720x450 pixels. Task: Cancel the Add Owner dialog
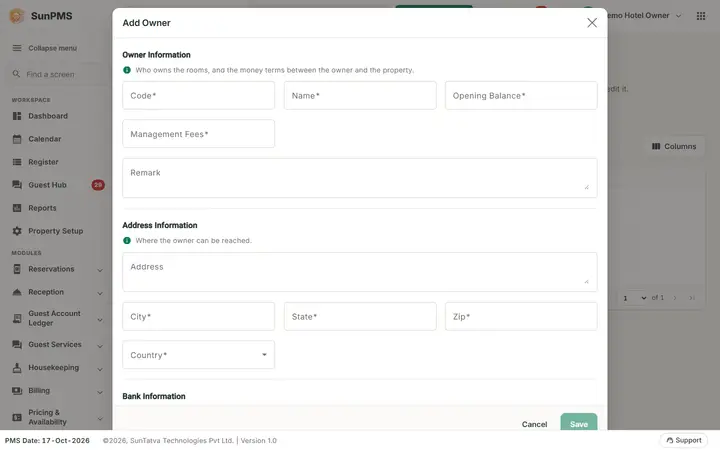(534, 424)
